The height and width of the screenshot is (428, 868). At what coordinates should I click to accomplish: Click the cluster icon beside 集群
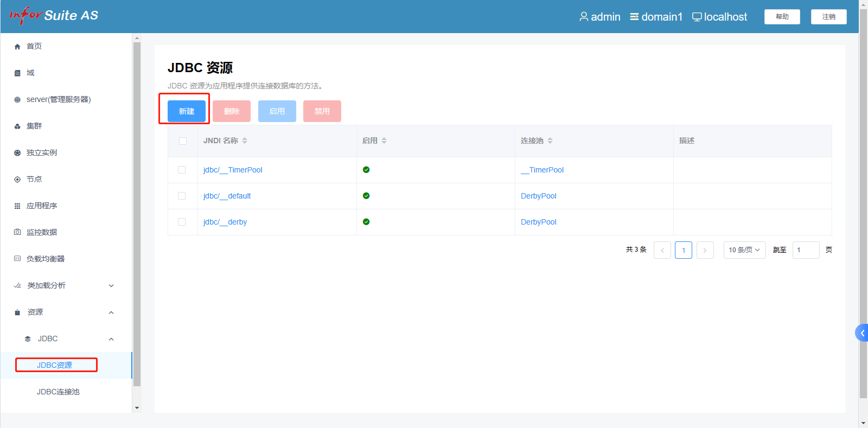17,126
